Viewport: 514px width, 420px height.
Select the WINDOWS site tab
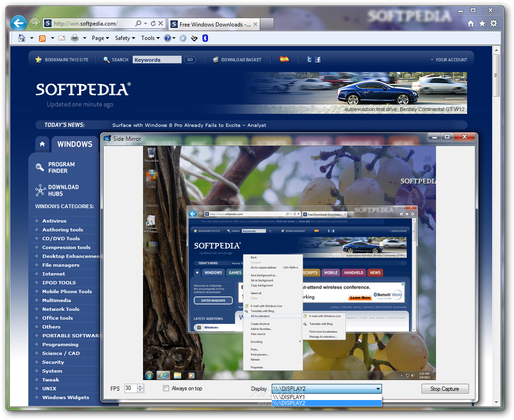tap(75, 144)
